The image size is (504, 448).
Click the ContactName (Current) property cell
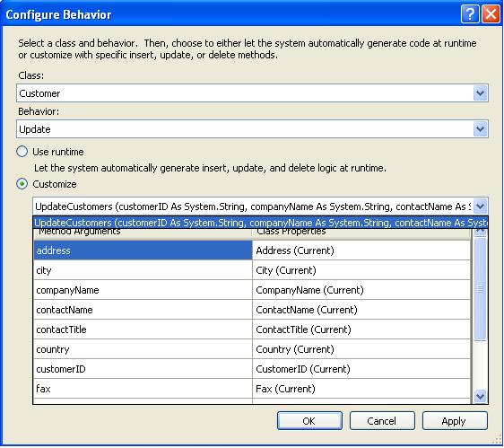coord(361,310)
